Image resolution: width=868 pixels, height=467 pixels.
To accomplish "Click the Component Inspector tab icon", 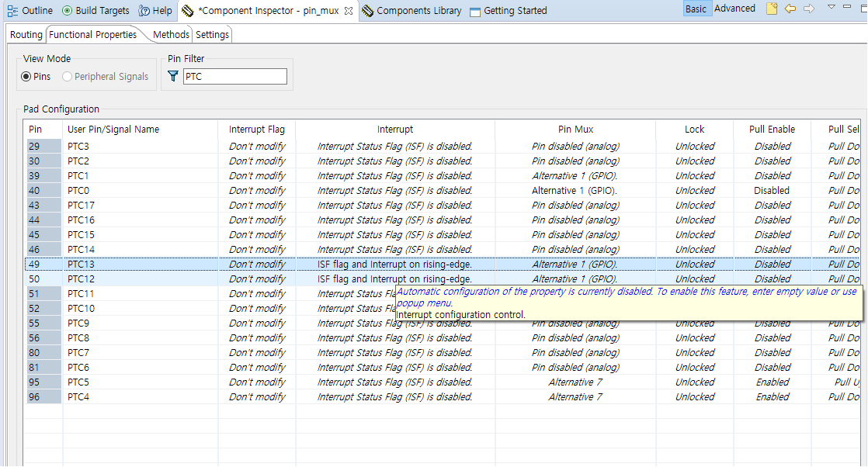I will click(x=186, y=11).
